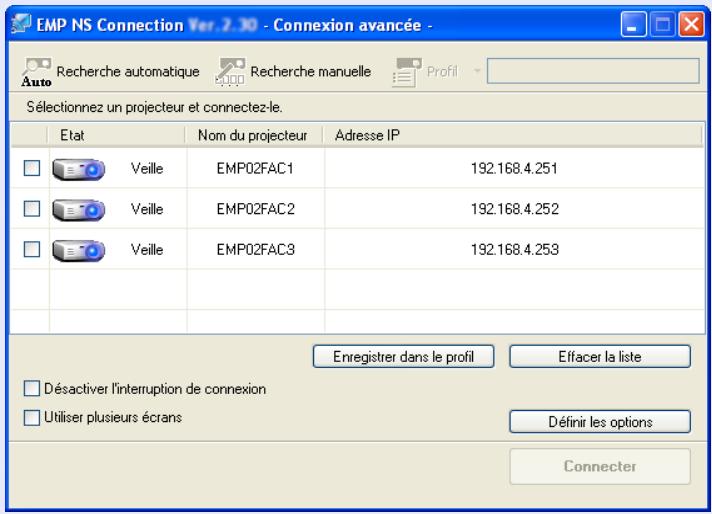
Task: Click Veille status of EMP02FAC2
Action: [x=147, y=209]
